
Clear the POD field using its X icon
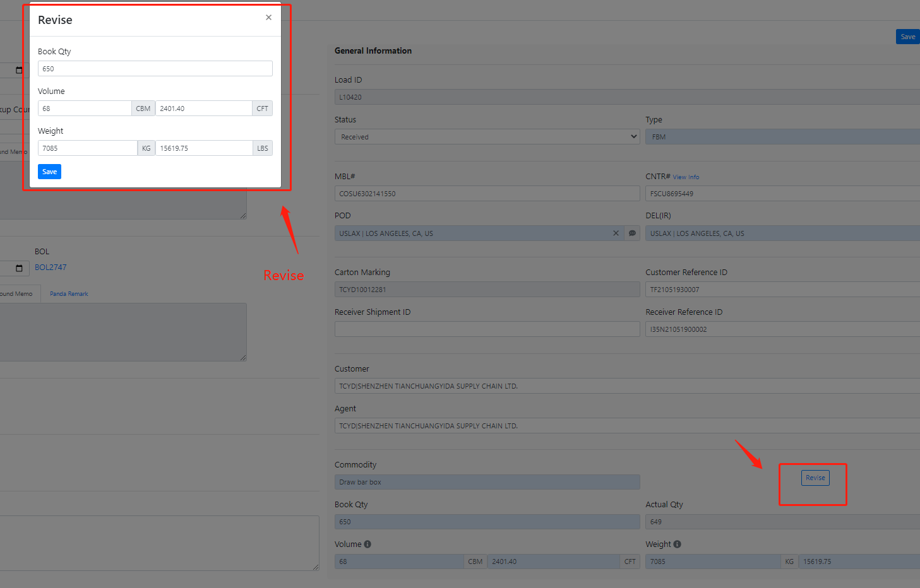(616, 233)
